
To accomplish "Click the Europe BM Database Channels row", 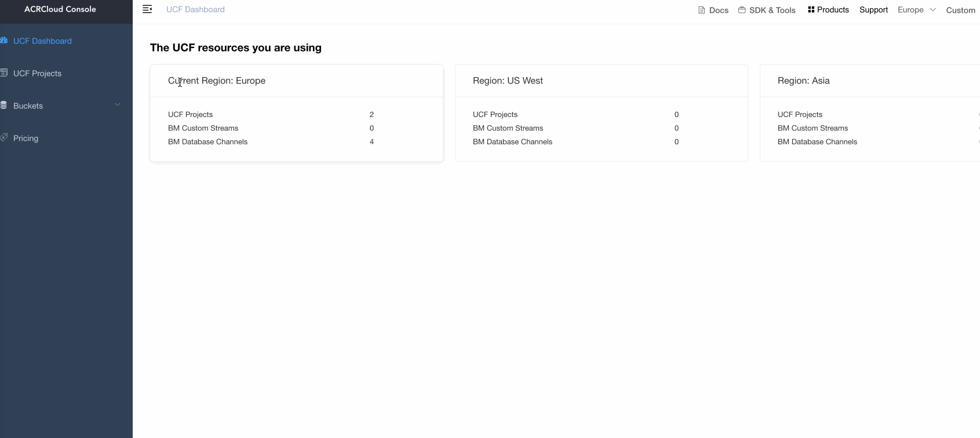I will [271, 142].
